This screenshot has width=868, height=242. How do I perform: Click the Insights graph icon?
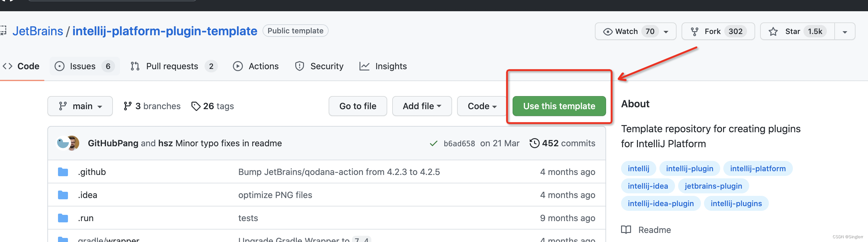click(x=364, y=66)
